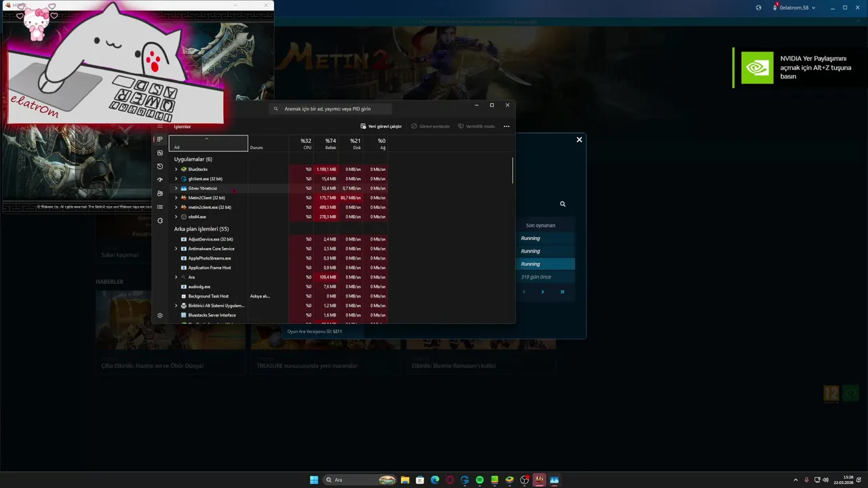Click the obs64.exe process icon
The image size is (868, 488).
pyautogui.click(x=184, y=216)
